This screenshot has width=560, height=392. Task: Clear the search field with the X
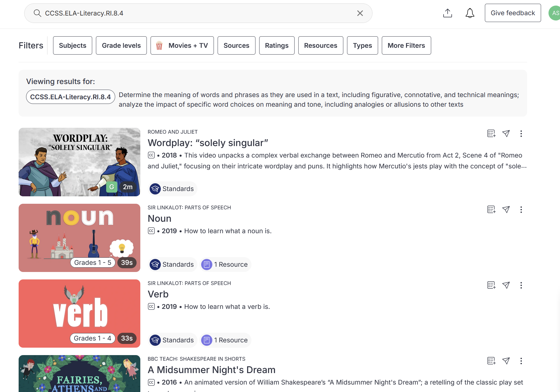360,13
